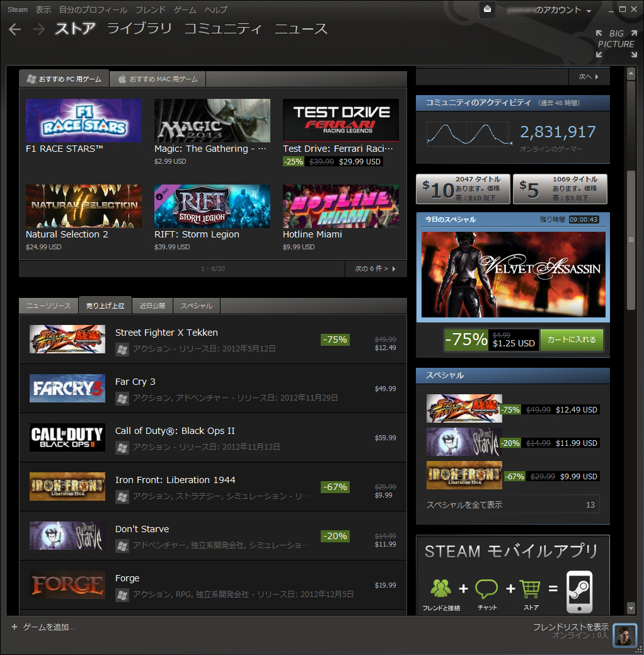Click Windows icon on Street Fighter X Tekken row
The image size is (644, 655).
coord(122,349)
